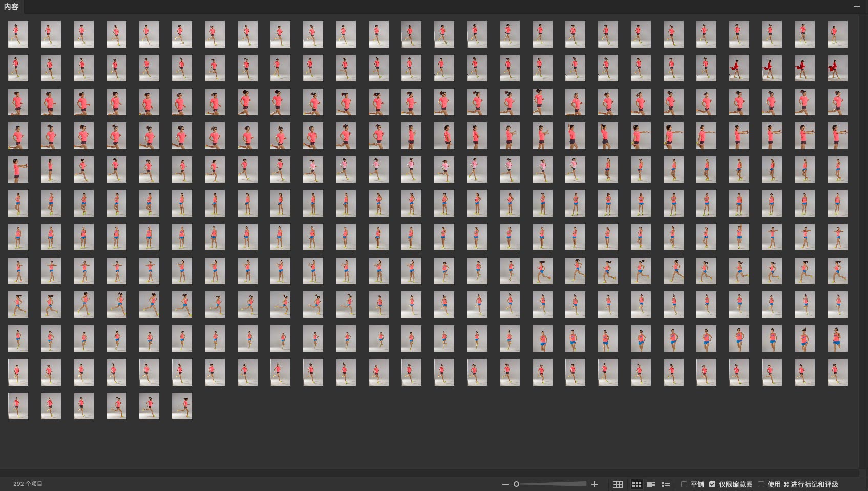Select the very last thumbnail in the grid
Viewport: 868px width, 491px height.
coord(182,406)
